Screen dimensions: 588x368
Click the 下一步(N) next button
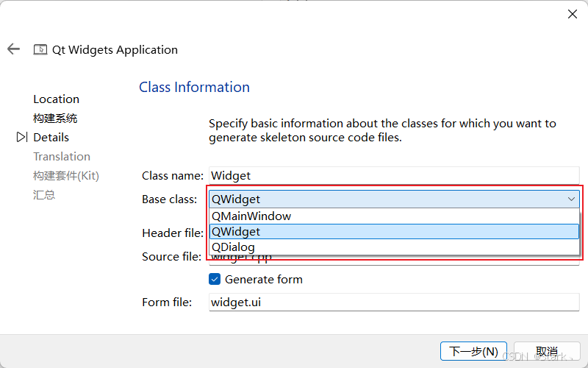click(x=473, y=352)
